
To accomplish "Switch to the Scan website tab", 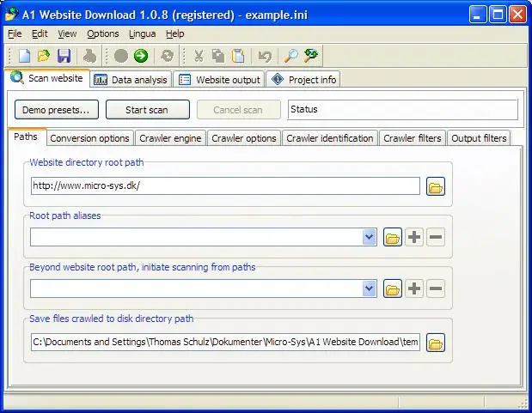I will (47, 78).
